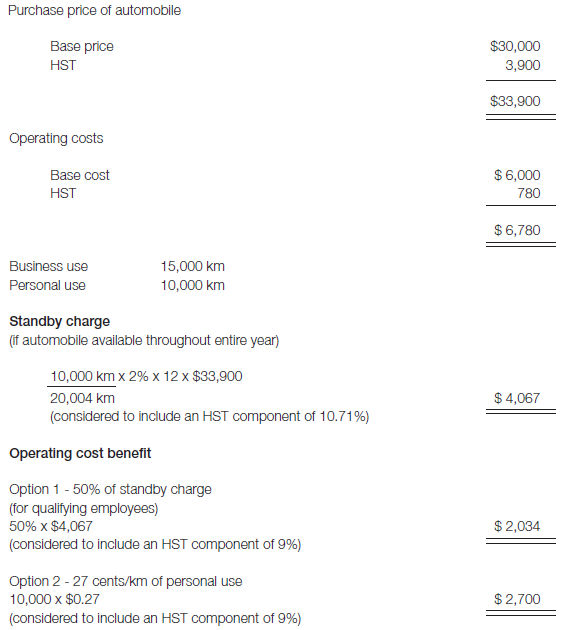The image size is (572, 630).
Task: Select the formula numerator with $33,900
Action: (x=146, y=376)
